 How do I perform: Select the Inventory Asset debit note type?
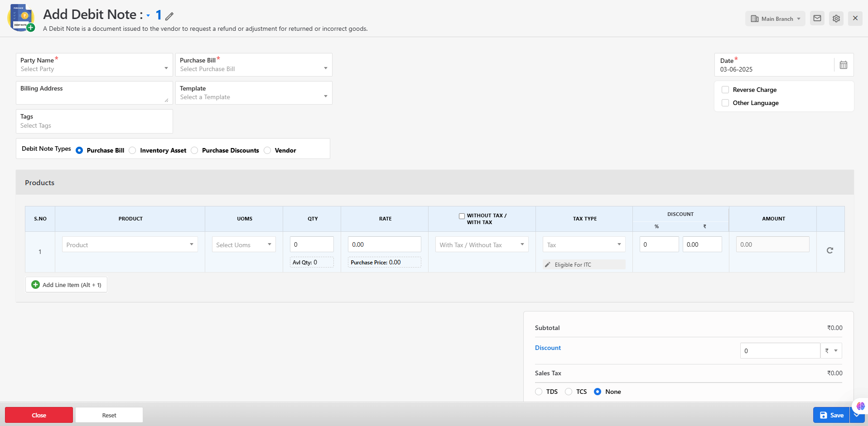click(x=132, y=150)
